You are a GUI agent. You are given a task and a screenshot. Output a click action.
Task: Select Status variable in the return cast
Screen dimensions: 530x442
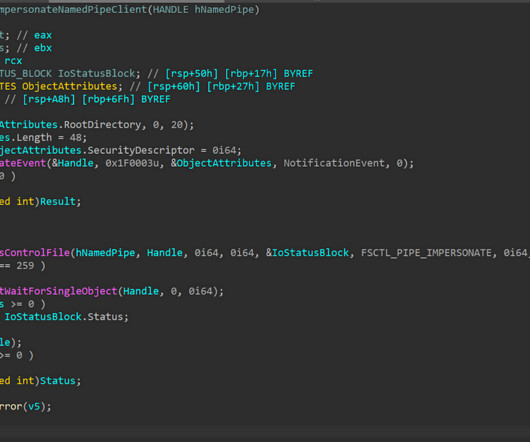58,381
